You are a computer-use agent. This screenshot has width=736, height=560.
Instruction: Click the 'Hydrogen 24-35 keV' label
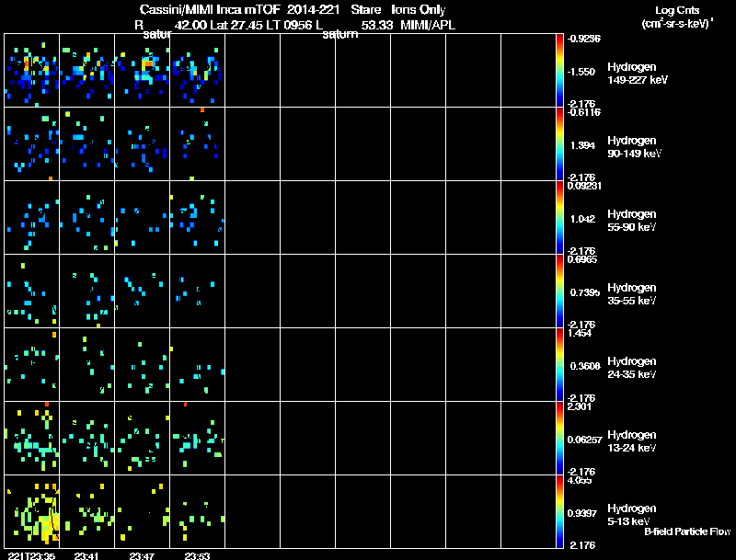(632, 368)
